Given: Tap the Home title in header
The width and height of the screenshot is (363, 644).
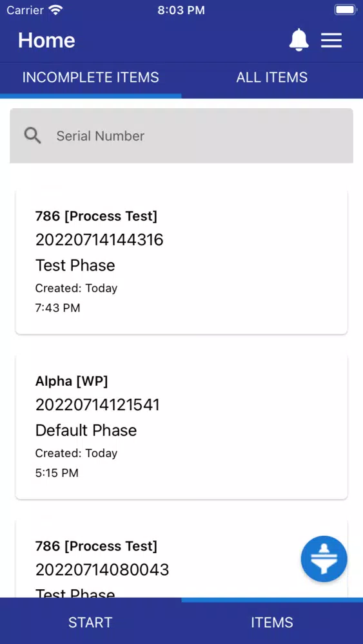Looking at the screenshot, I should tap(46, 40).
